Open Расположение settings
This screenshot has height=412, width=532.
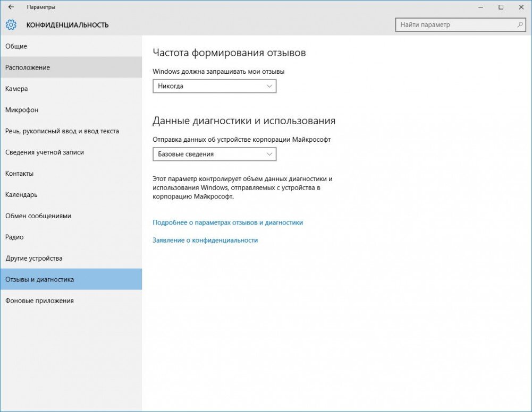(x=28, y=67)
